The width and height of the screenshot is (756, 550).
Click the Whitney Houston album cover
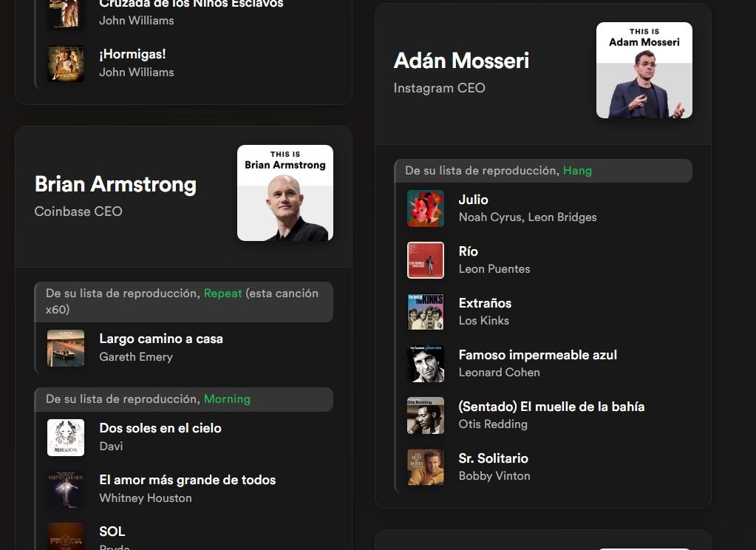[x=66, y=489]
